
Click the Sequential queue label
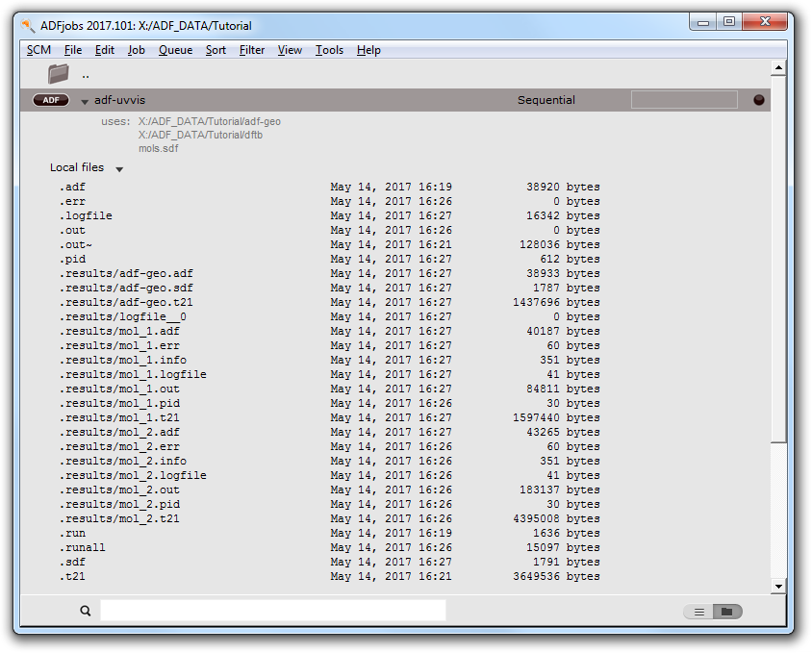point(546,100)
